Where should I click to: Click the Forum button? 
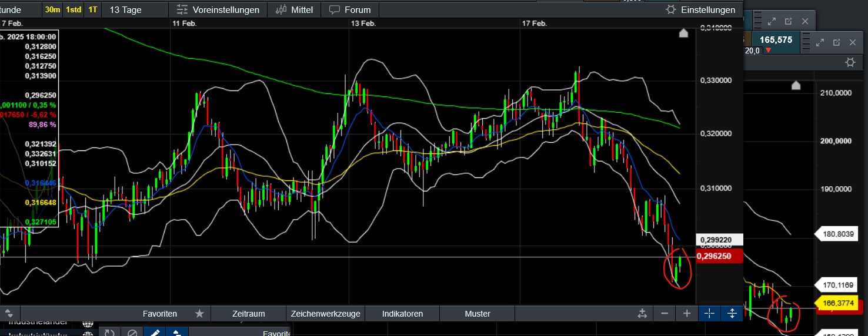pos(350,10)
